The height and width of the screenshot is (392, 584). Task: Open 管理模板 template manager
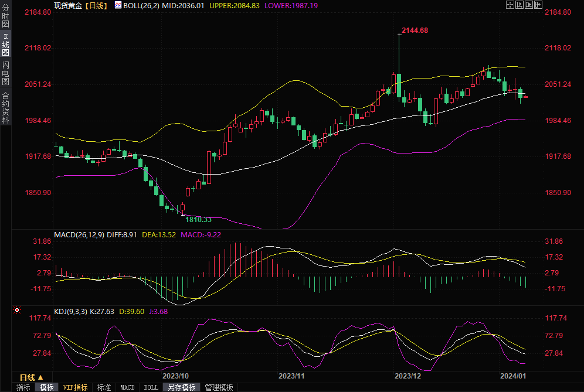point(219,387)
